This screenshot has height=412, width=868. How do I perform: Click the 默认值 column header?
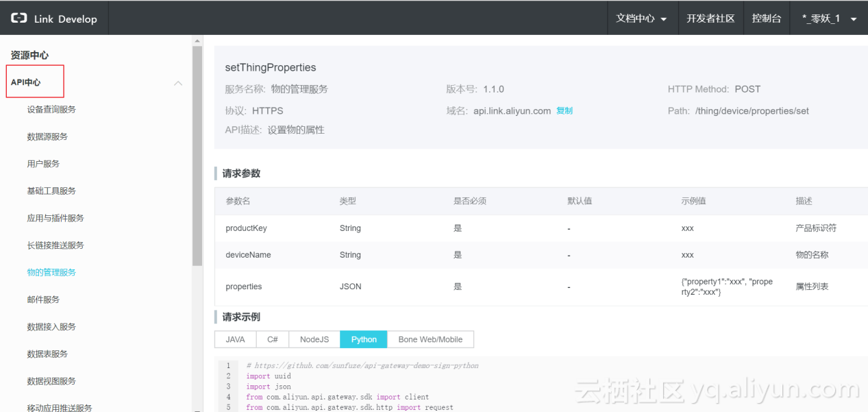tap(580, 201)
